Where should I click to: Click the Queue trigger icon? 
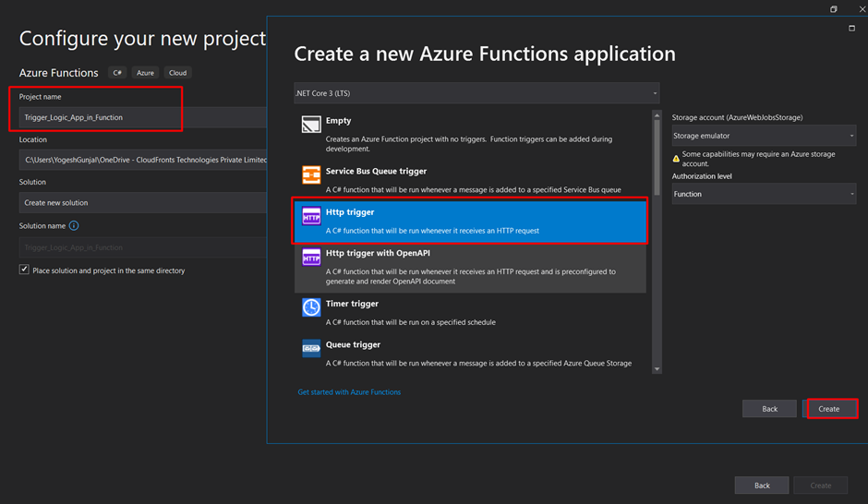pyautogui.click(x=311, y=348)
